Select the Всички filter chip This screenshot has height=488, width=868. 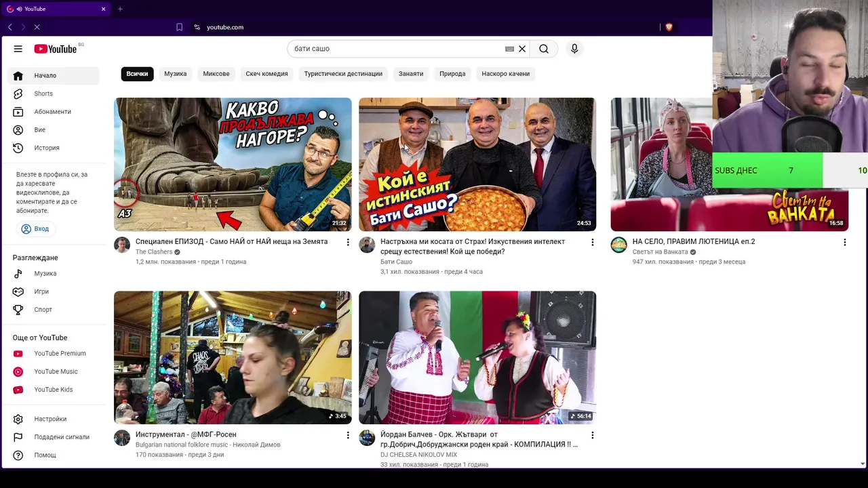(137, 74)
